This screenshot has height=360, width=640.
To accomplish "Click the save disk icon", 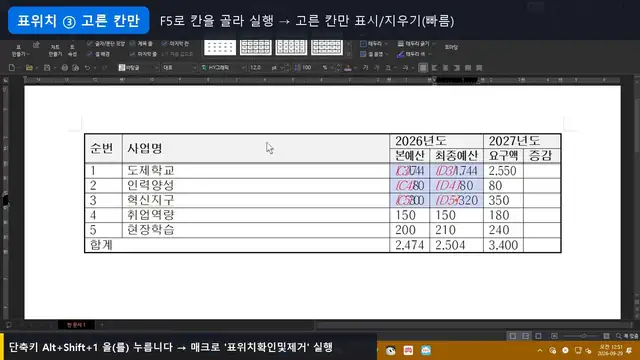I will point(47,68).
